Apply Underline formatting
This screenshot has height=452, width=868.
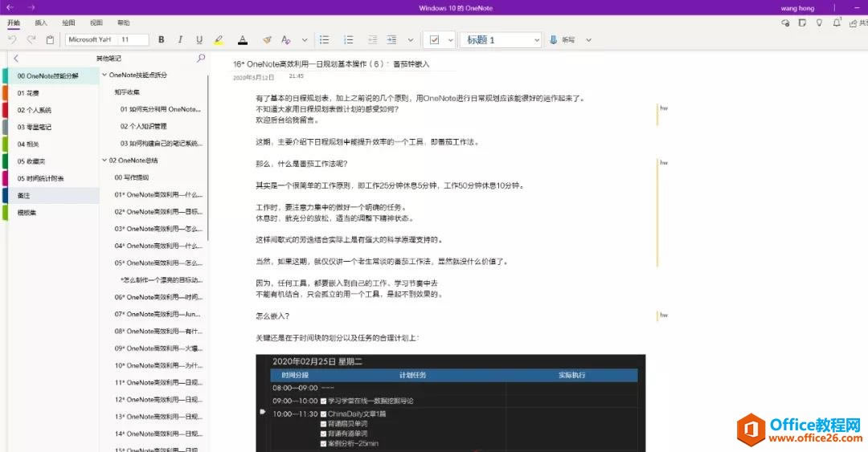click(x=199, y=40)
